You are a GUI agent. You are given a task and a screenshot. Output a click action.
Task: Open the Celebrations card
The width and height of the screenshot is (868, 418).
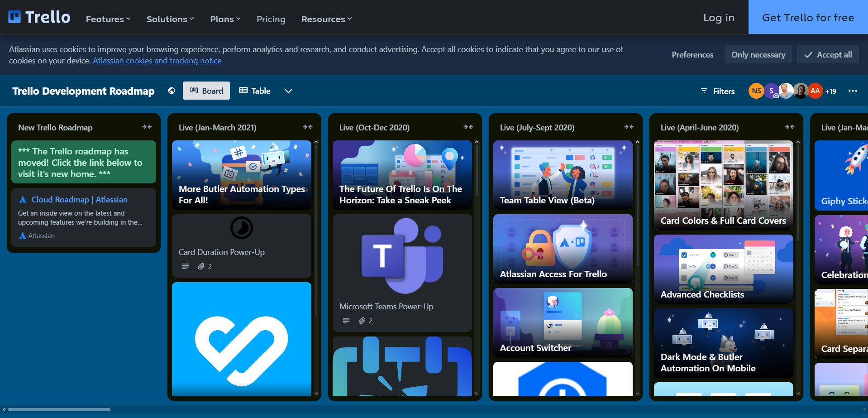click(841, 250)
